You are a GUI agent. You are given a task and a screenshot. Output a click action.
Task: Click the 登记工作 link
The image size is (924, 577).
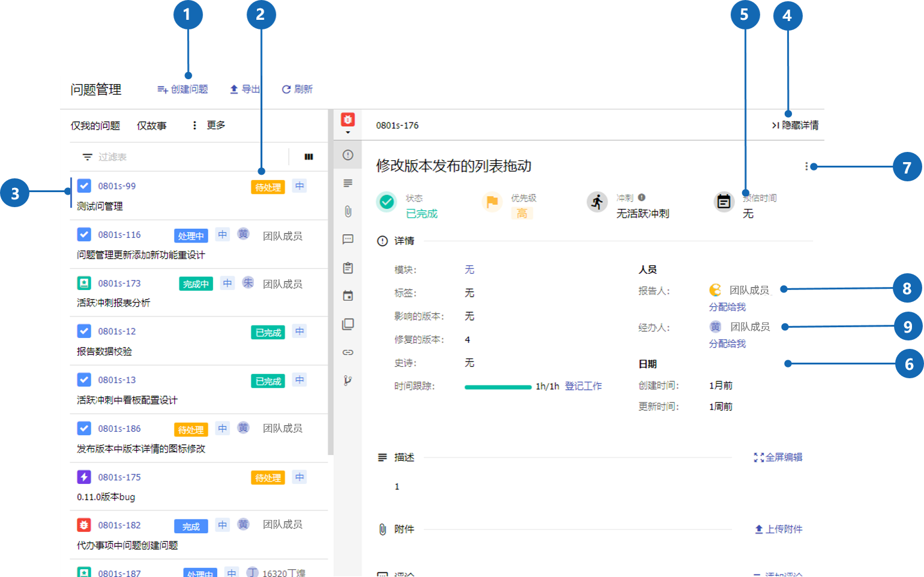pyautogui.click(x=583, y=386)
